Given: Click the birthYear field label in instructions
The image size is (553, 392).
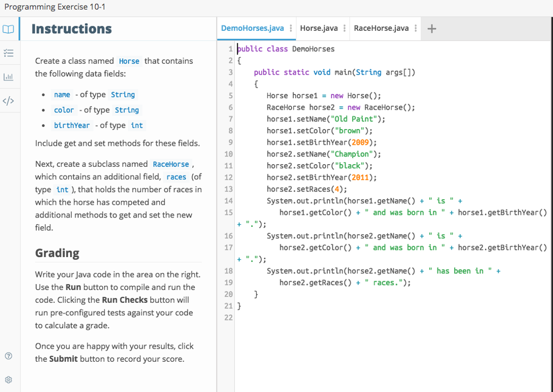Looking at the screenshot, I should tap(72, 125).
